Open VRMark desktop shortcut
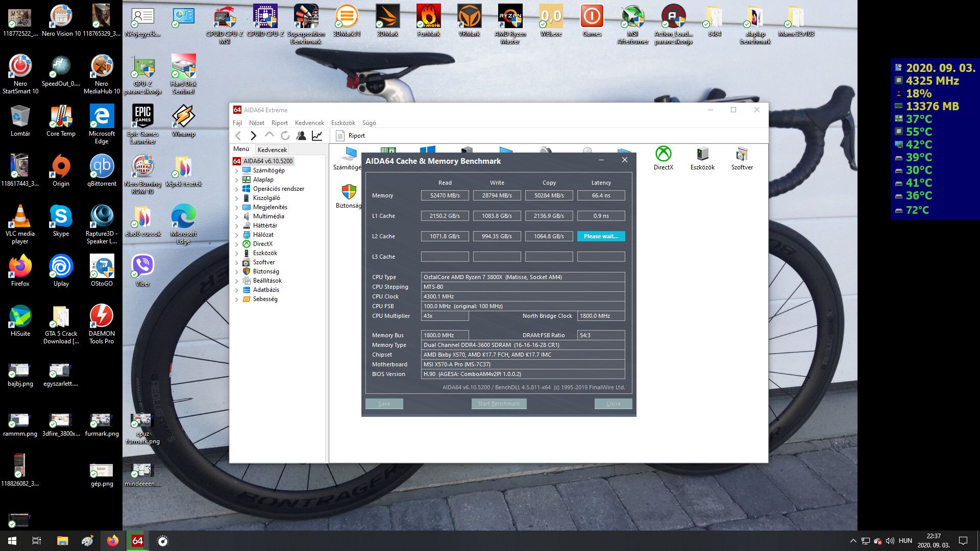Image resolution: width=980 pixels, height=551 pixels. pyautogui.click(x=469, y=21)
